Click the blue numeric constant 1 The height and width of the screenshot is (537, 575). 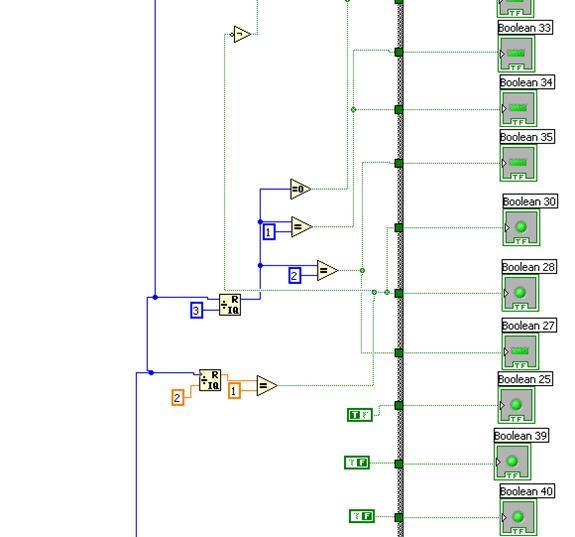(269, 232)
